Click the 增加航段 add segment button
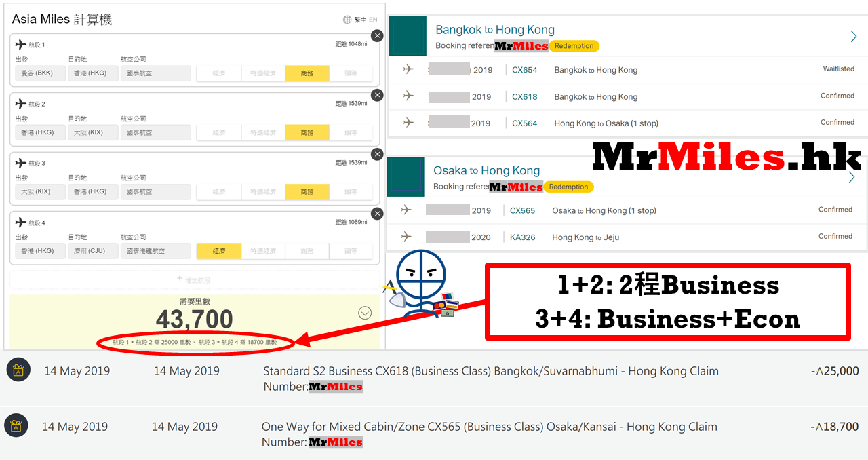The width and height of the screenshot is (868, 460). coord(195,280)
